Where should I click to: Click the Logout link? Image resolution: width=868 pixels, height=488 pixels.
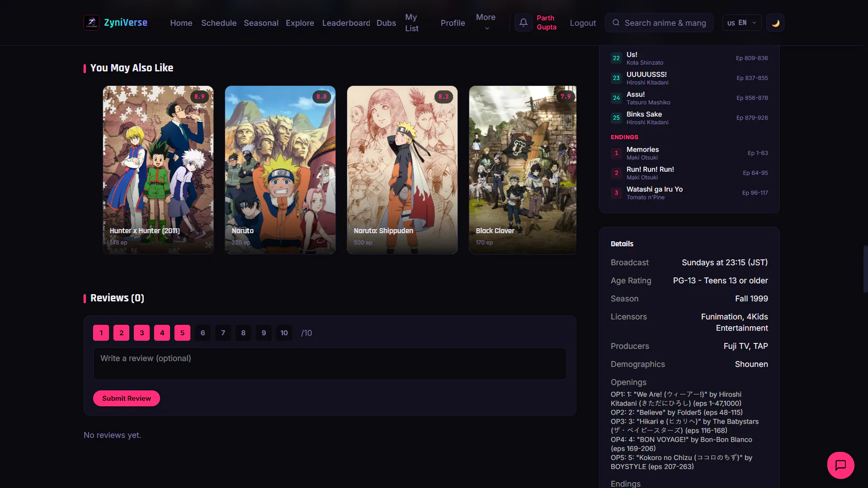[583, 23]
